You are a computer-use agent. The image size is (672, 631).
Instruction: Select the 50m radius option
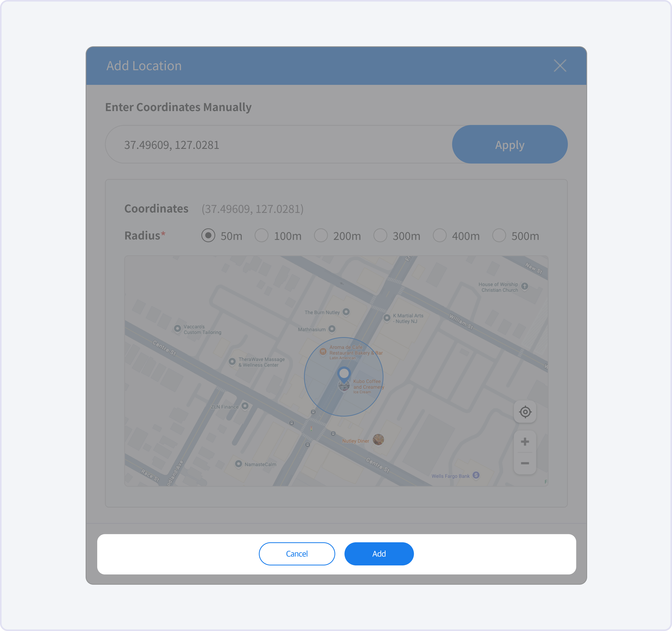click(x=208, y=236)
